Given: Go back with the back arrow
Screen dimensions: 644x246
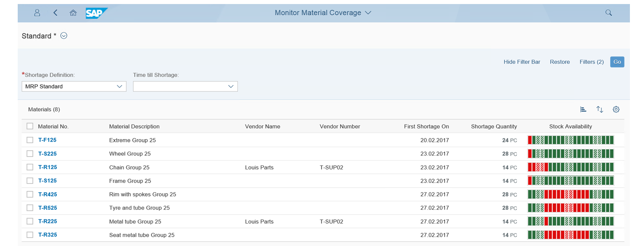Looking at the screenshot, I should [x=55, y=13].
